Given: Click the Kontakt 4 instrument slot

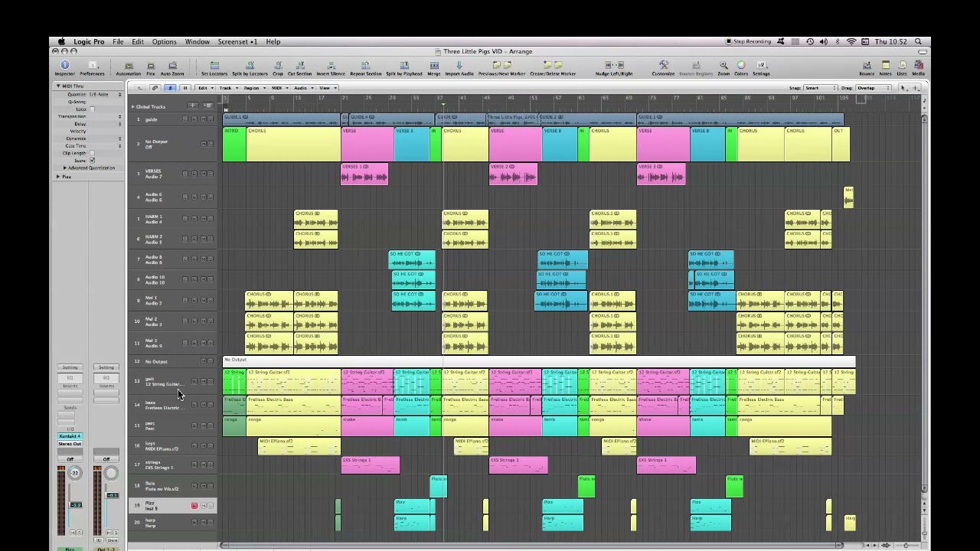Looking at the screenshot, I should point(70,436).
